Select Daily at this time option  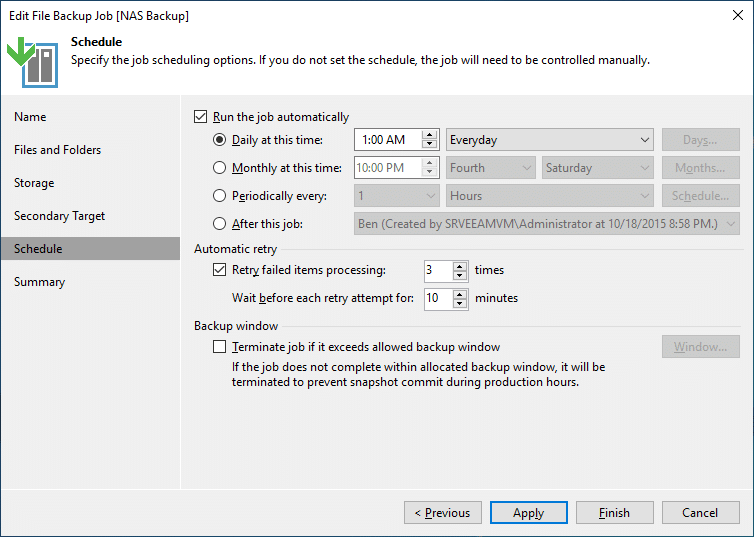pyautogui.click(x=219, y=140)
